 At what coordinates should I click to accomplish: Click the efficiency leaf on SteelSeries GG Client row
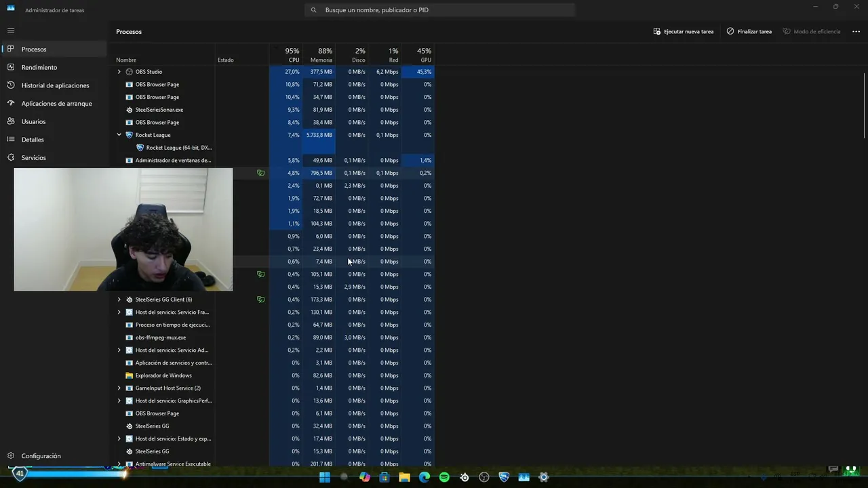pyautogui.click(x=260, y=300)
